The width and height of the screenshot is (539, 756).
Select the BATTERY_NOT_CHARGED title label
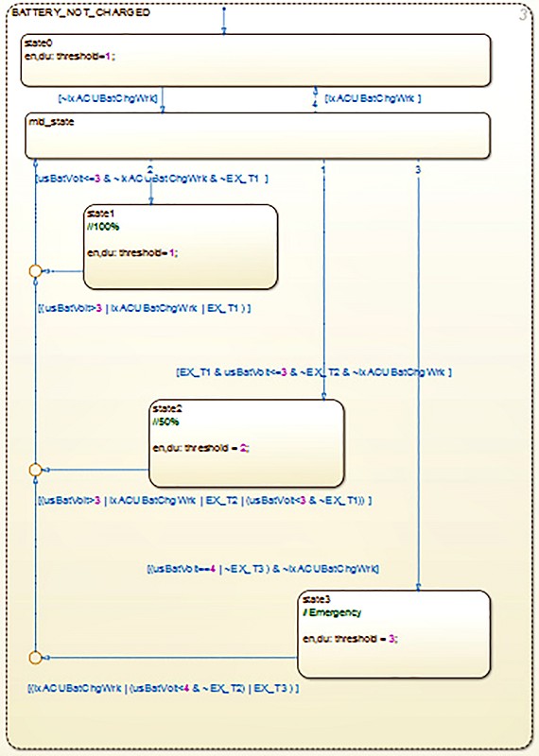(x=80, y=12)
